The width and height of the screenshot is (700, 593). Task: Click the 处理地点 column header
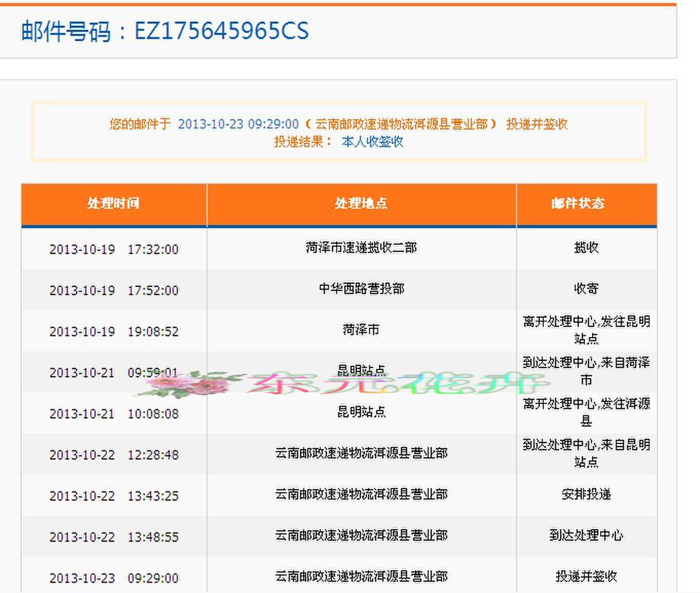(361, 203)
